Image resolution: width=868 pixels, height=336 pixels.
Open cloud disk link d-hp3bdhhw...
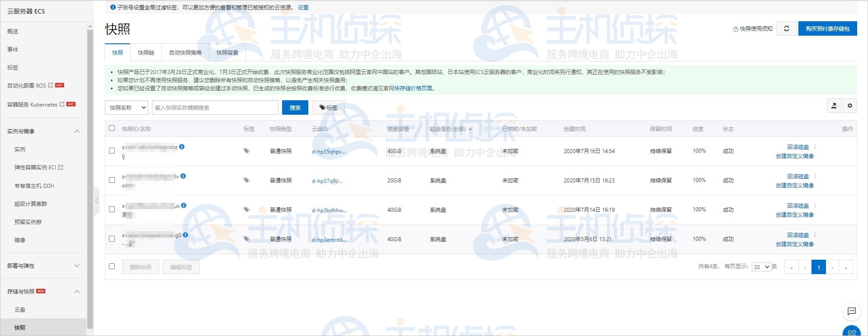pos(329,210)
